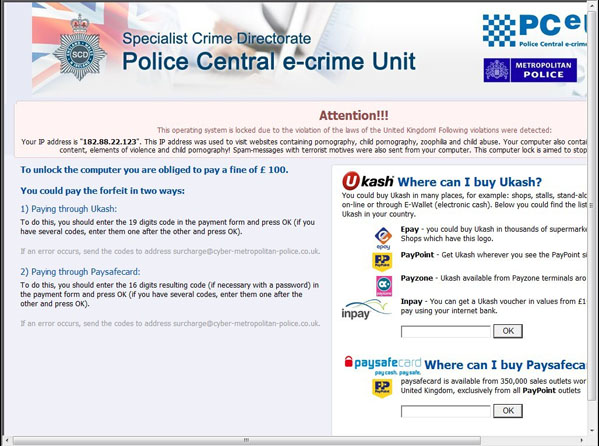
Task: Click the horizontal scrollbar left arrow
Action: pos(6,440)
